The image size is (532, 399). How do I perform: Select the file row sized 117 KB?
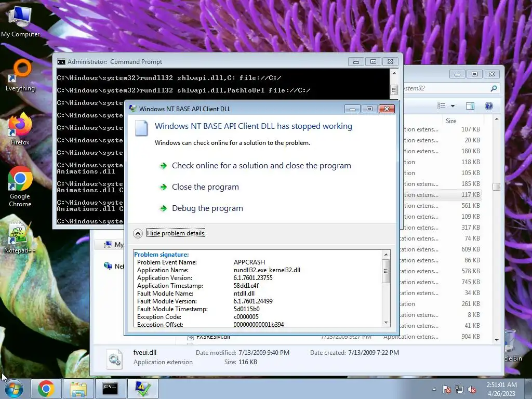click(x=443, y=195)
